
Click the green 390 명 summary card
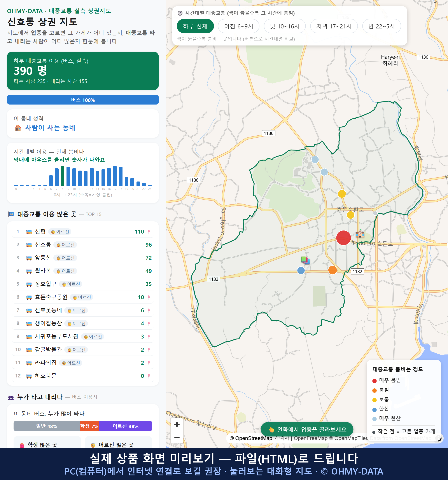pyautogui.click(x=83, y=71)
